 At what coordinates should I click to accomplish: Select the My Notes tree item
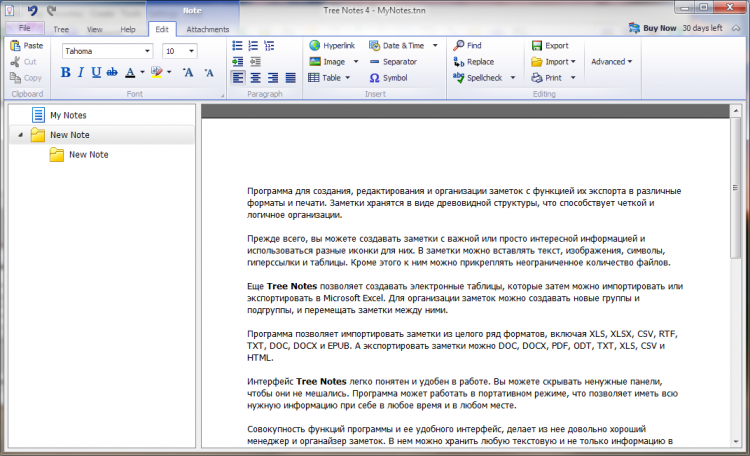[102, 115]
